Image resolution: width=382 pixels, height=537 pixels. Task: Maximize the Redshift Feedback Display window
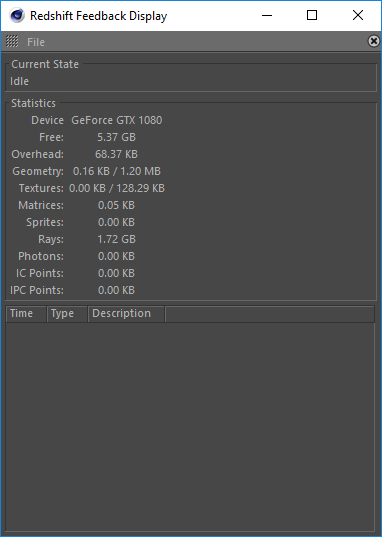click(312, 15)
